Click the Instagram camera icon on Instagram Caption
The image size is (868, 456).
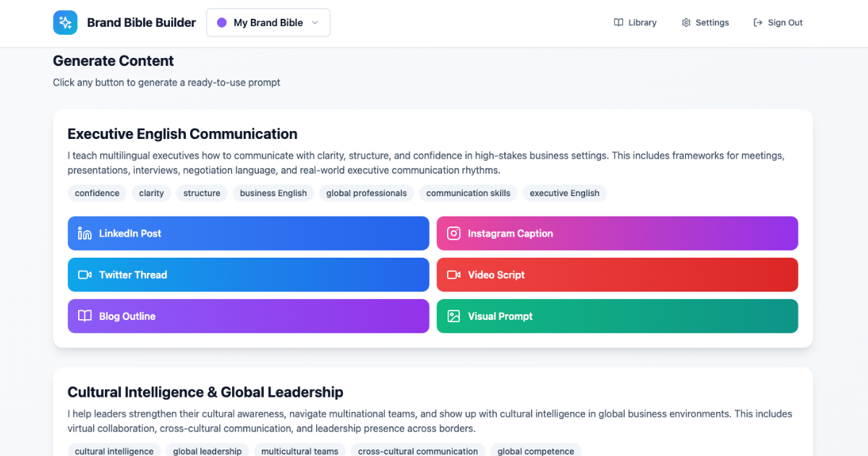[454, 233]
